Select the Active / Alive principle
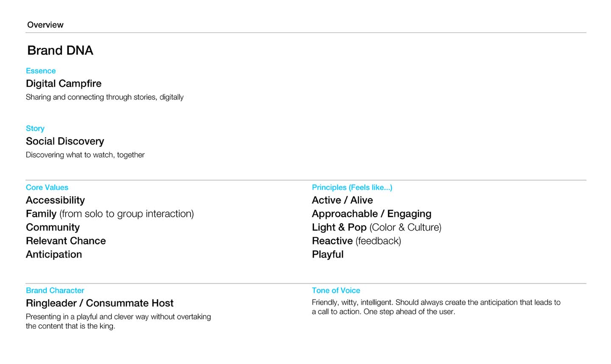This screenshot has width=611, height=364. point(342,200)
